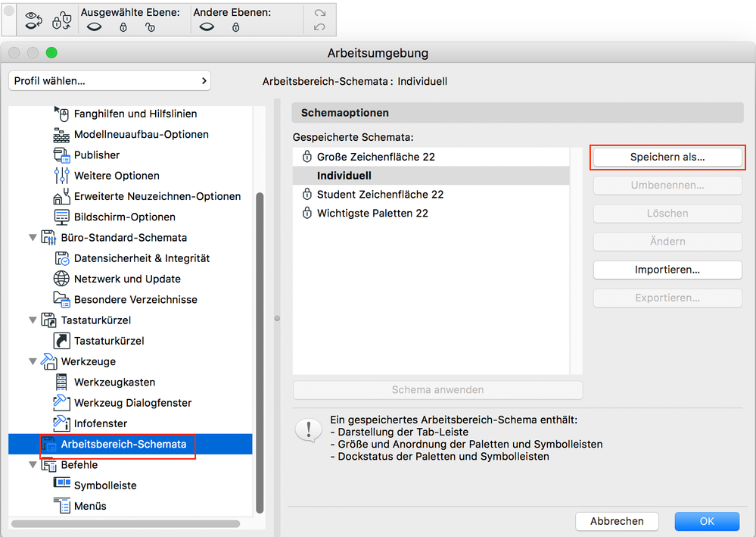Viewport: 756px width, 537px height.
Task: Click the Infofenster icon
Action: tap(61, 423)
